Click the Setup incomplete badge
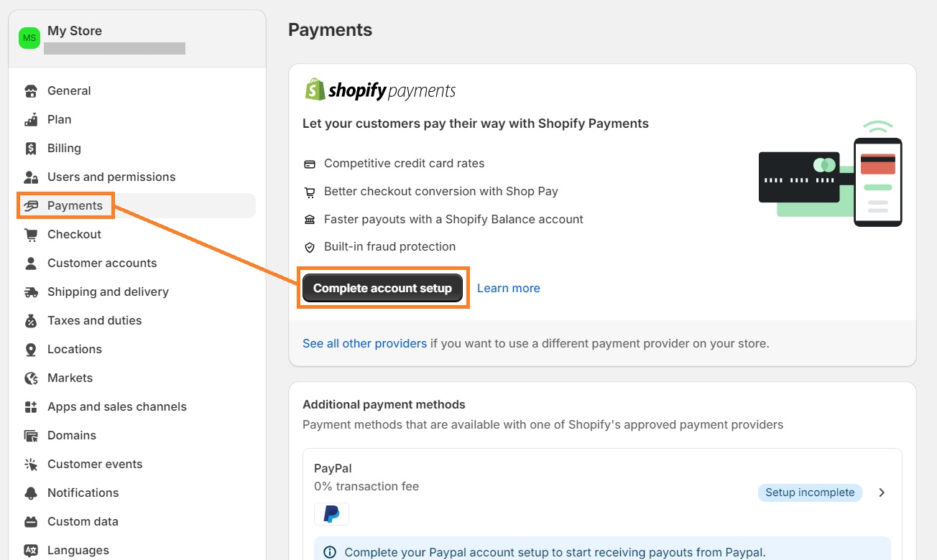The height and width of the screenshot is (560, 937). [810, 493]
